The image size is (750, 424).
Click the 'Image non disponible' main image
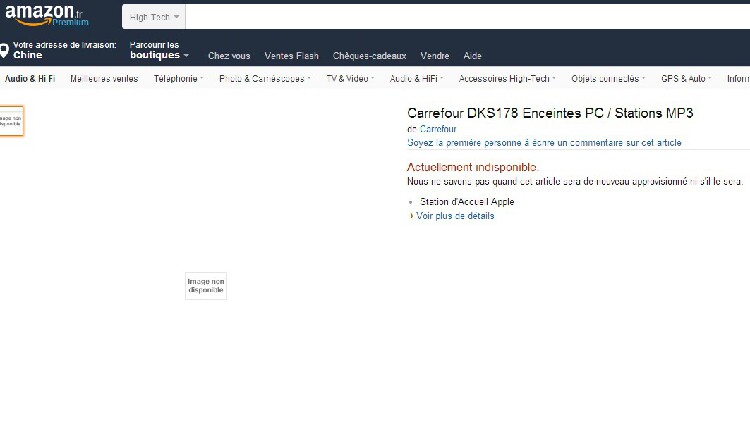click(x=206, y=286)
